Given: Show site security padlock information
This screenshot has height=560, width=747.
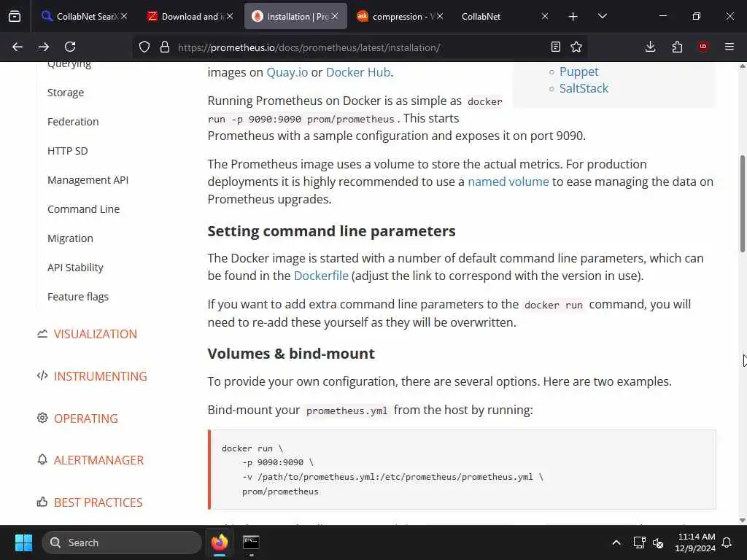Looking at the screenshot, I should (x=165, y=47).
